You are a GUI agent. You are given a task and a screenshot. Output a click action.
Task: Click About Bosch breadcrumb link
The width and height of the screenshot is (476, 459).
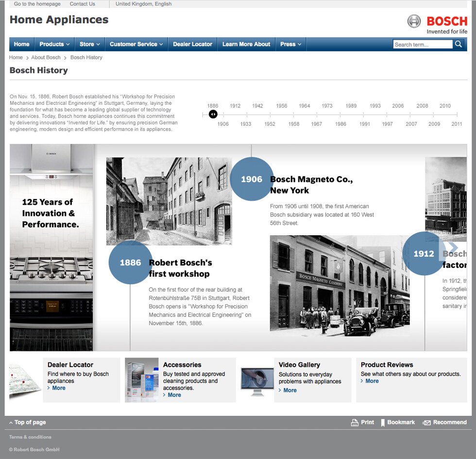(46, 57)
